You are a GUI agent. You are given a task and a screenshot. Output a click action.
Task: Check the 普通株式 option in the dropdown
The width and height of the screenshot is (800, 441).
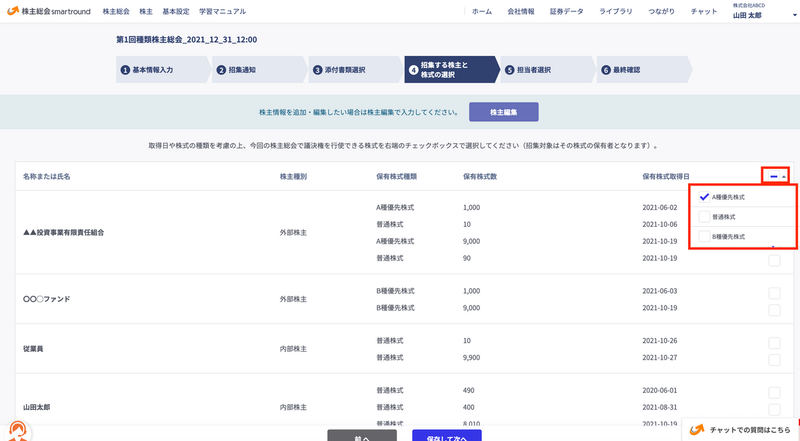coord(704,216)
